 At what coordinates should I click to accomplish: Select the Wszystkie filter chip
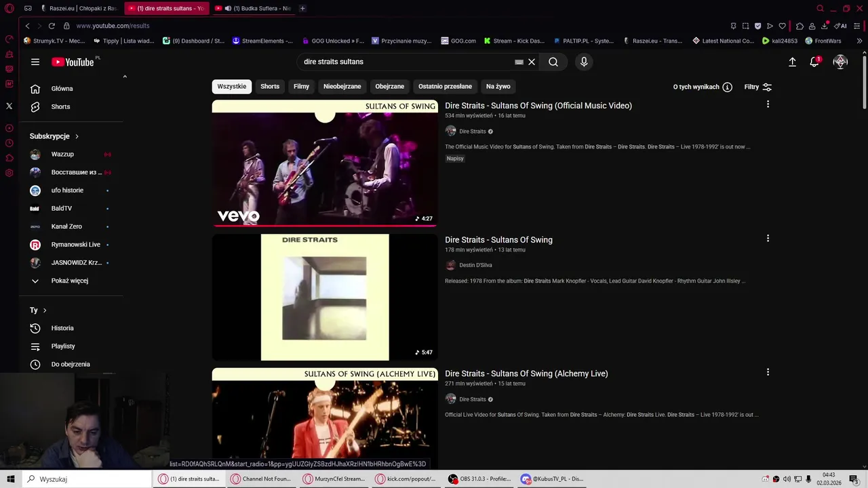pyautogui.click(x=232, y=86)
